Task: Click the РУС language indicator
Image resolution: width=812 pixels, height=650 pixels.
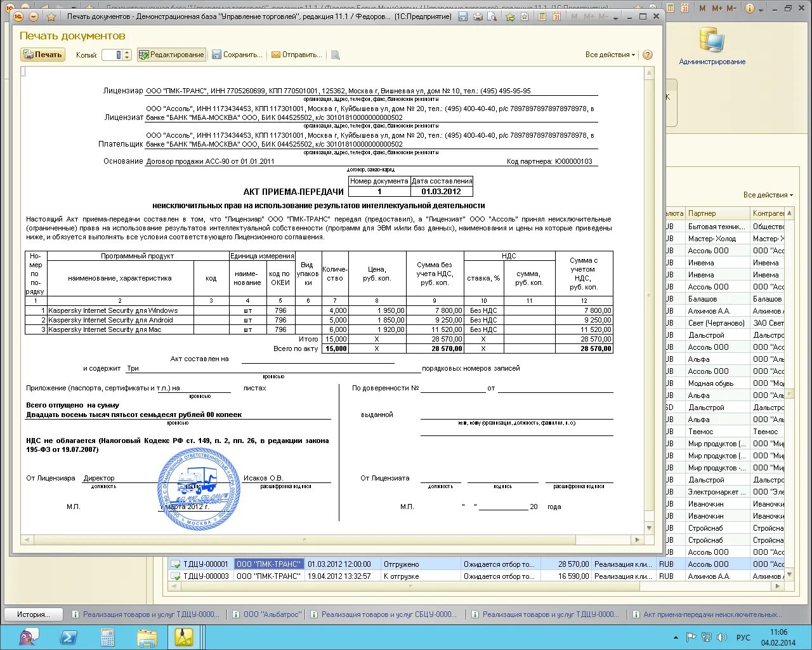Action: (743, 638)
